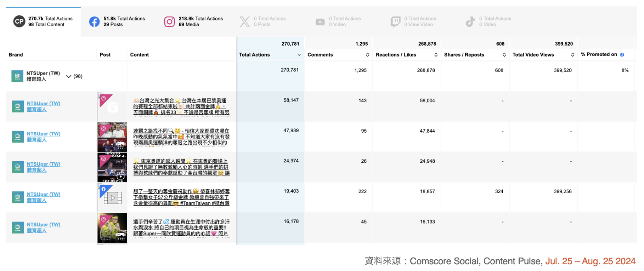This screenshot has width=644, height=271.
Task: Switch to the X 0 Posts tab
Action: pos(262,22)
